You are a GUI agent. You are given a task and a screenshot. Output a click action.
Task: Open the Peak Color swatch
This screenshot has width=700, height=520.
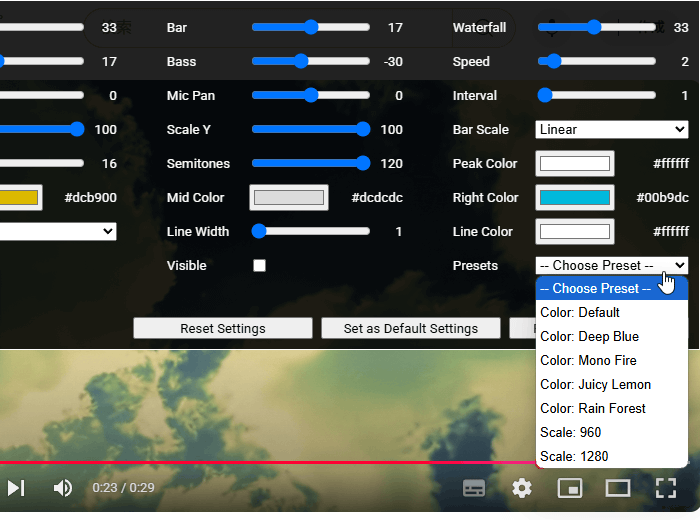point(575,163)
